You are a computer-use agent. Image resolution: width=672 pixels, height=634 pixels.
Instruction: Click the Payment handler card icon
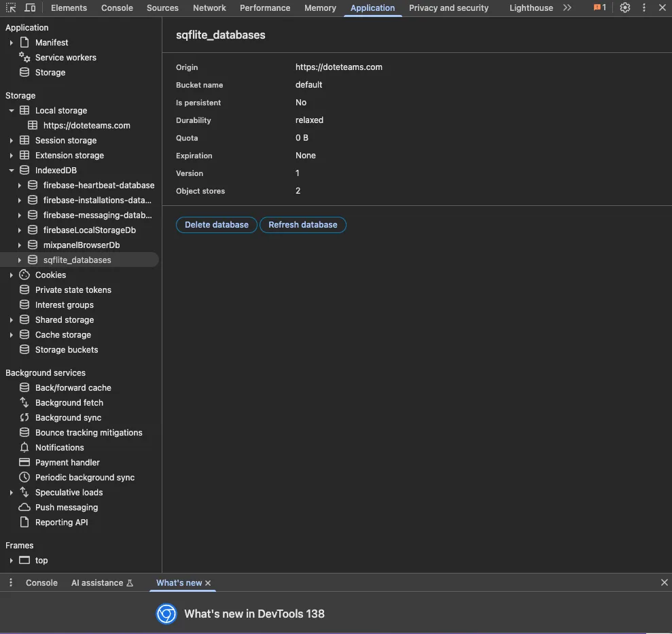[24, 462]
